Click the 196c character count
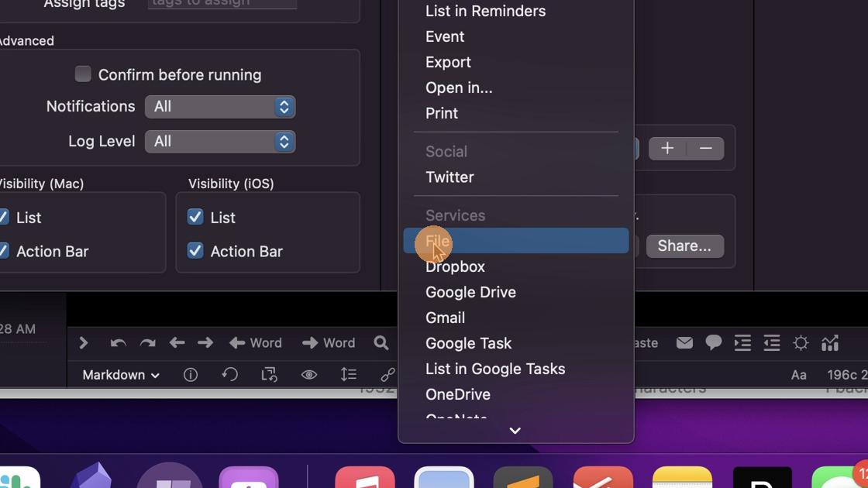 click(842, 375)
